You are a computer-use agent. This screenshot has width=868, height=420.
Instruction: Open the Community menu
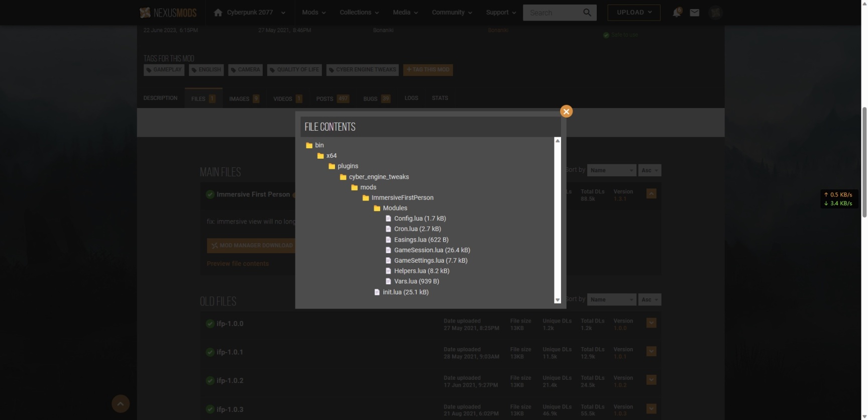[x=452, y=13]
